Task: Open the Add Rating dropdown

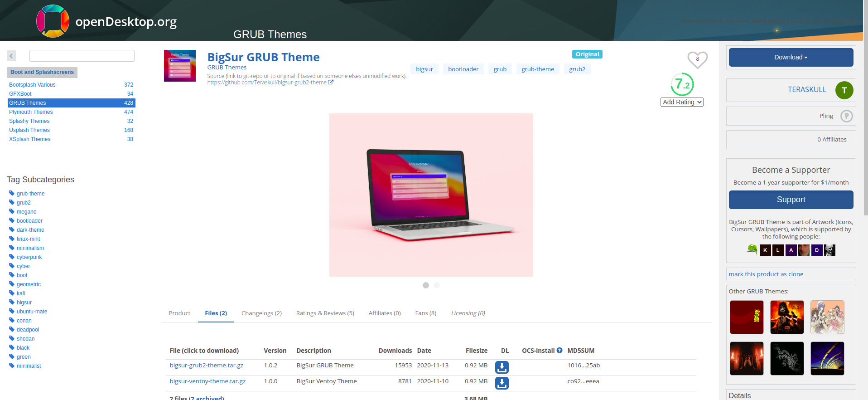Action: (682, 102)
